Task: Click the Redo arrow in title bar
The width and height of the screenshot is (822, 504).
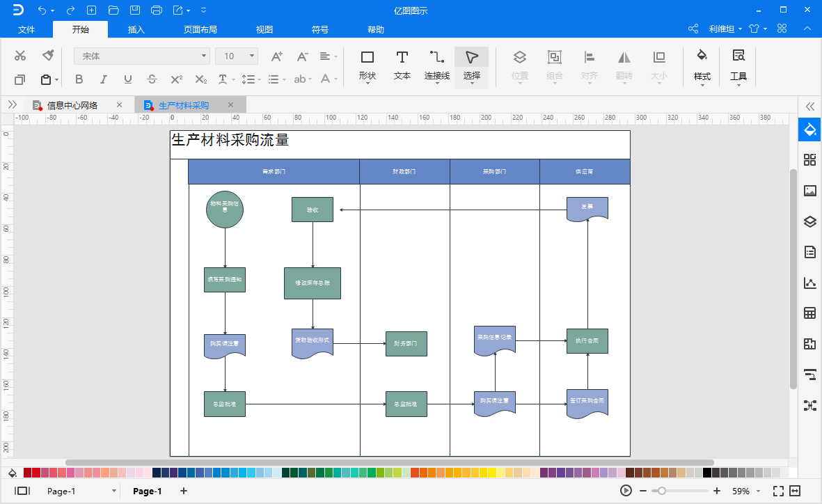Action: pyautogui.click(x=70, y=10)
